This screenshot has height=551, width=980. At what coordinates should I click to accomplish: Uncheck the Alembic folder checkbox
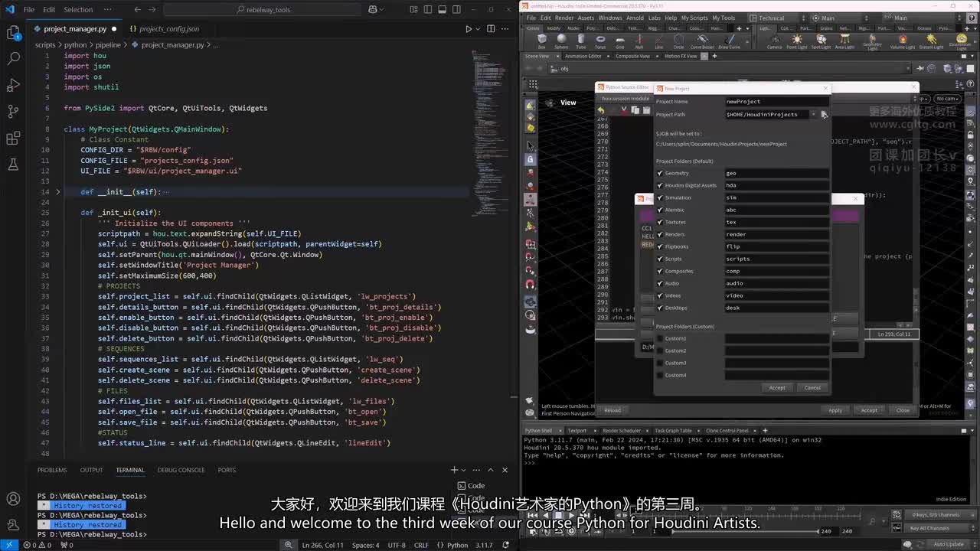(660, 210)
